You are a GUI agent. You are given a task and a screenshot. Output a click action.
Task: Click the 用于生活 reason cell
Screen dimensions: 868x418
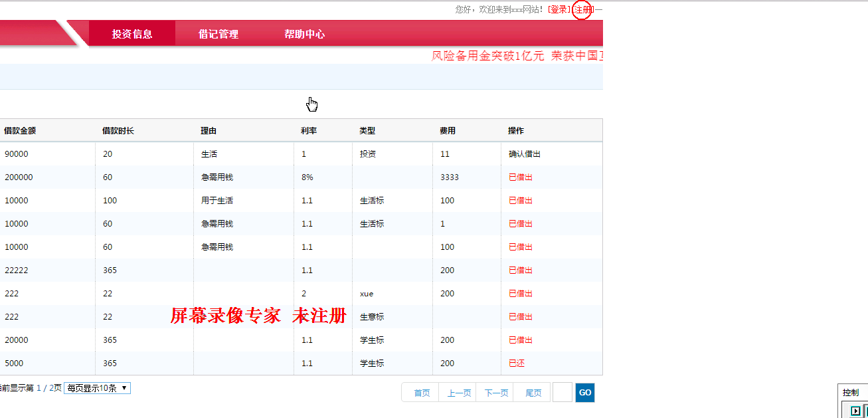[x=217, y=201]
